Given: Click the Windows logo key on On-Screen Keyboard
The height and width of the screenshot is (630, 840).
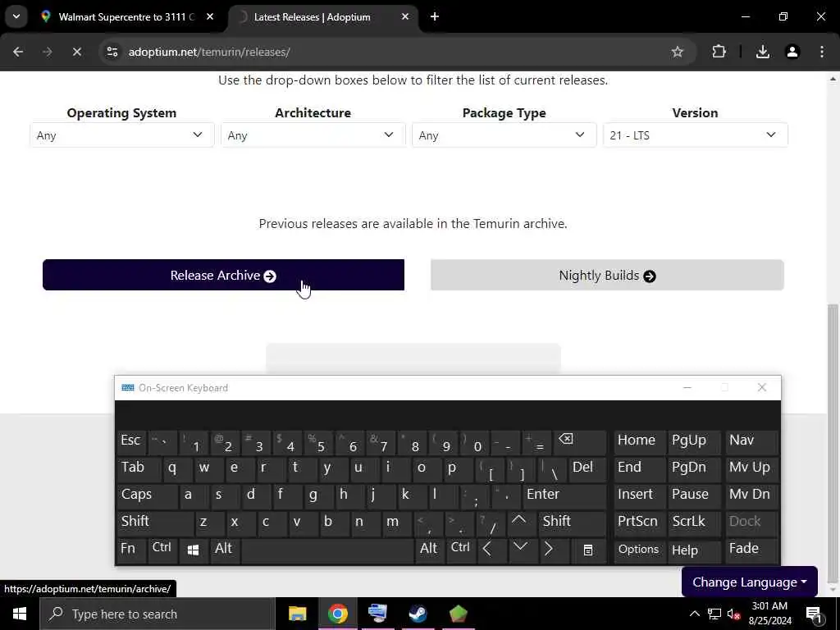Looking at the screenshot, I should pyautogui.click(x=194, y=549).
